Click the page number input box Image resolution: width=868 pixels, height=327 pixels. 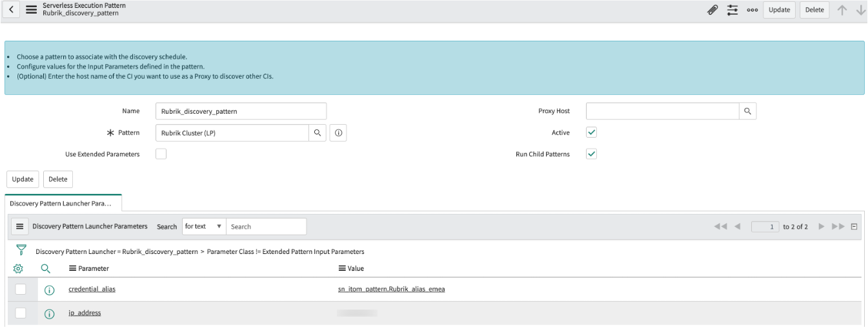pyautogui.click(x=765, y=226)
